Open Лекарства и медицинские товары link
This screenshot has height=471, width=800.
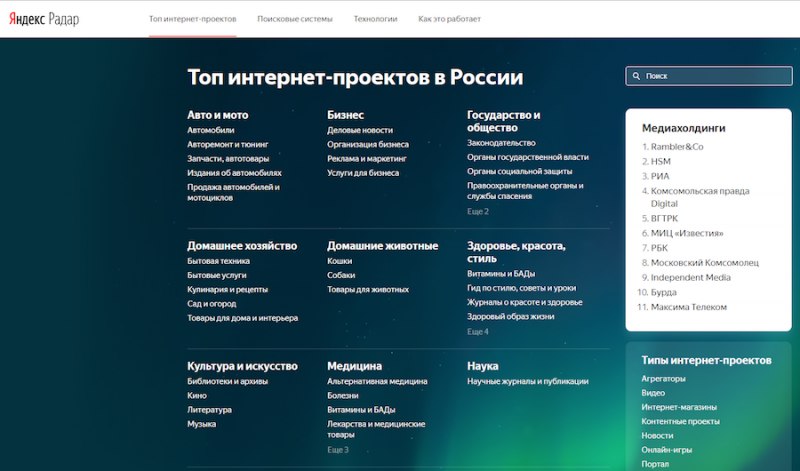376,429
